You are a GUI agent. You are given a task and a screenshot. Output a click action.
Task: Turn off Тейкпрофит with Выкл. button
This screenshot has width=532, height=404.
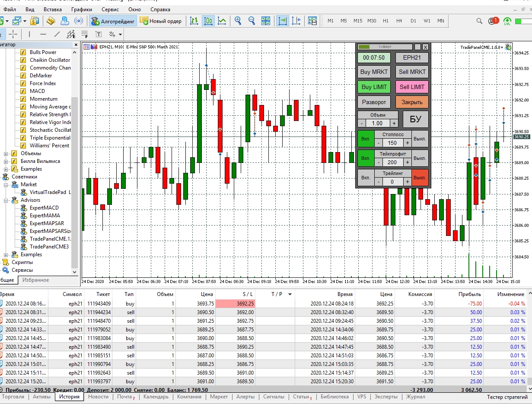pos(420,158)
